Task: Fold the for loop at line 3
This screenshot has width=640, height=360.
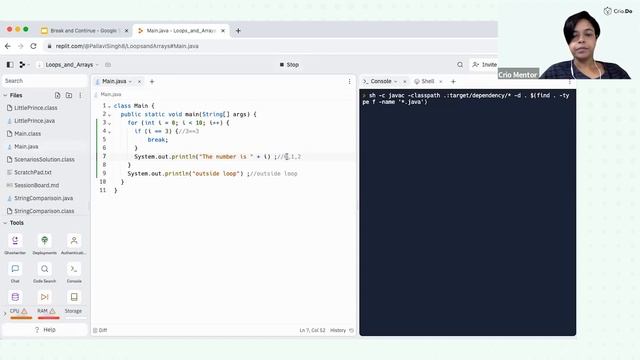Action: click(x=109, y=123)
